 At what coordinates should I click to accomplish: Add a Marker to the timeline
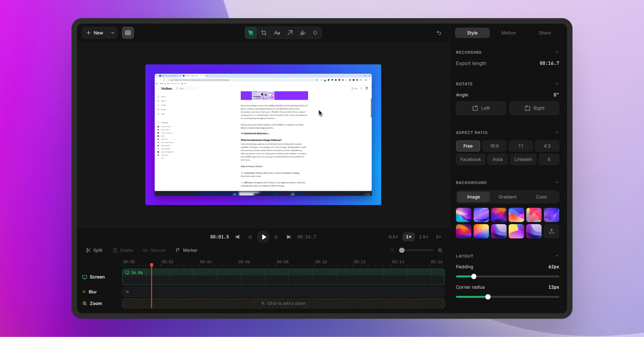[187, 250]
